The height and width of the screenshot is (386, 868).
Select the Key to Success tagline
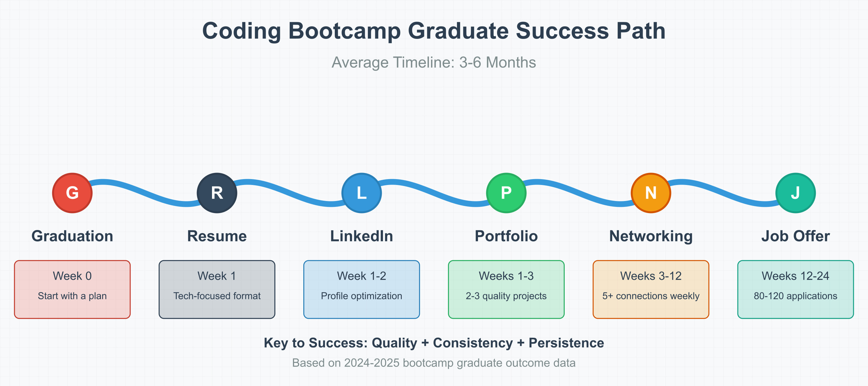434,343
